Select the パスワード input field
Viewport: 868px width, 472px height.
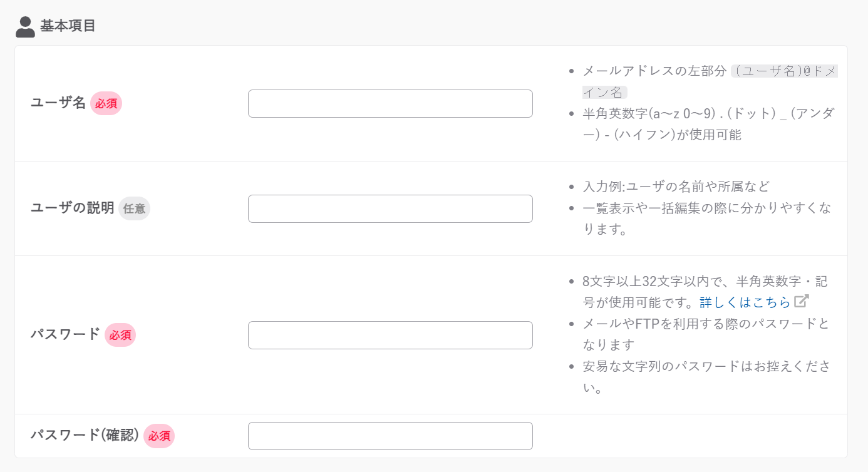[390, 335]
